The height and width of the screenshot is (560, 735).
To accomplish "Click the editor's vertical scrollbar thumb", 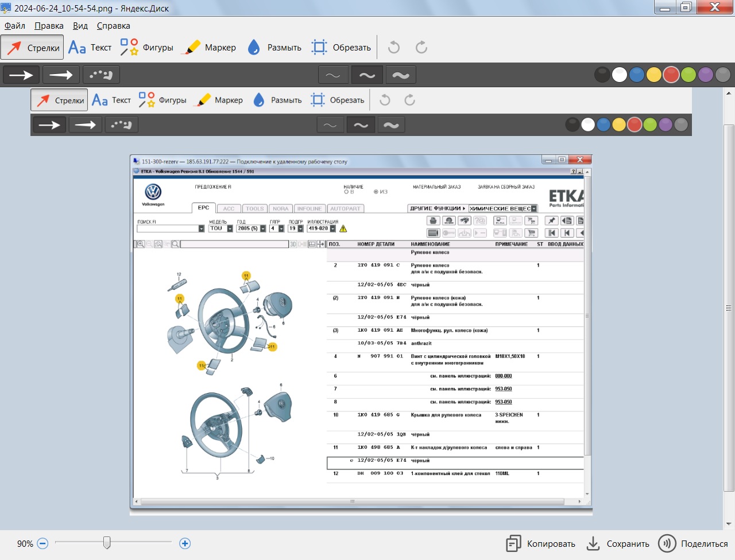I will 729,308.
